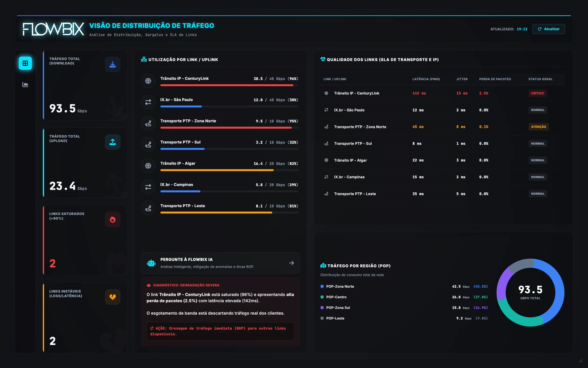The image size is (588, 368).
Task: Click the Perda de Pacotes column header
Action: point(495,79)
